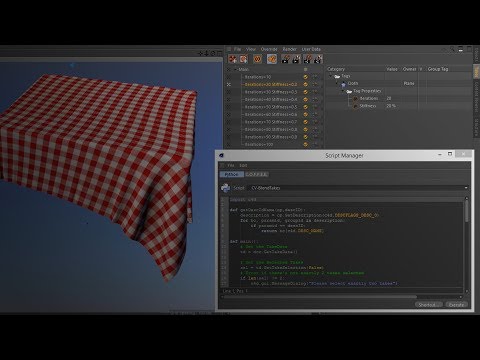This screenshot has height=360, width=480.
Task: Set Iterations=40 Stiffness=0.4 as active take
Action: click(229, 100)
